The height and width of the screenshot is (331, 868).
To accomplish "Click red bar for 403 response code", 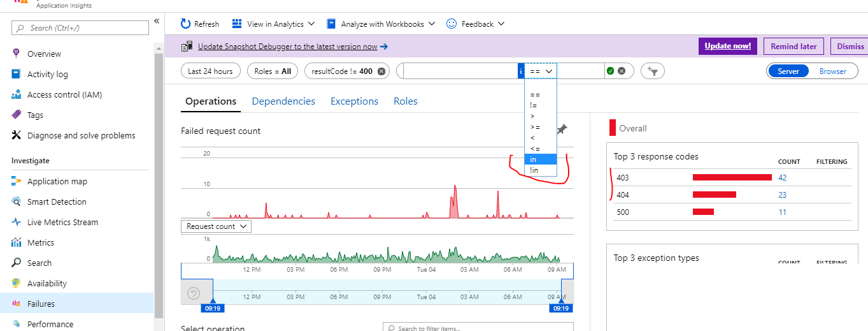I will coord(732,177).
